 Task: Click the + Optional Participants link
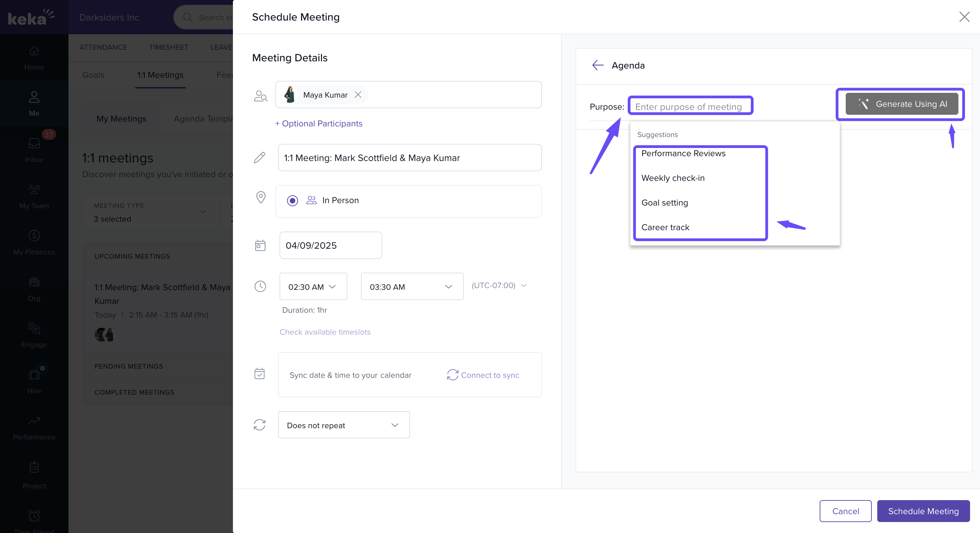point(319,124)
